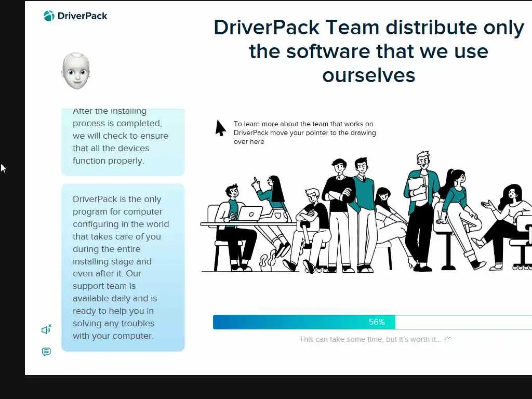Click the 'DriverPack is the only program' message bubble
The width and height of the screenshot is (532, 399).
point(123,268)
